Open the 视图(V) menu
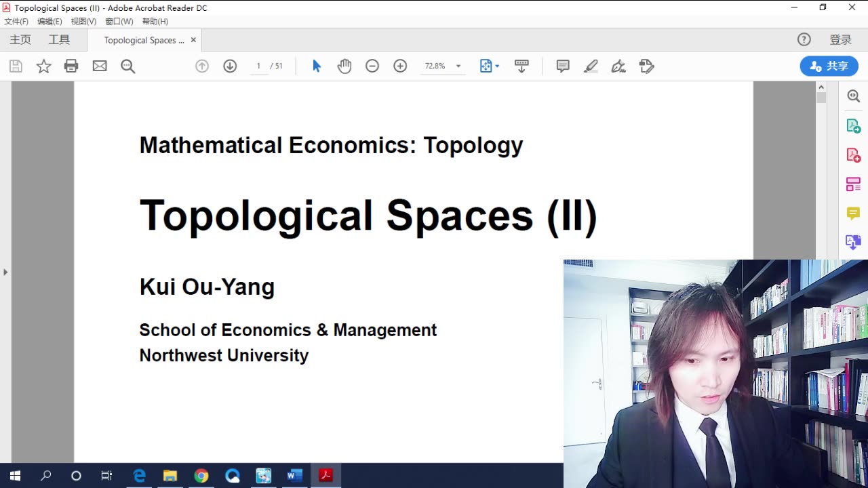 pyautogui.click(x=84, y=22)
